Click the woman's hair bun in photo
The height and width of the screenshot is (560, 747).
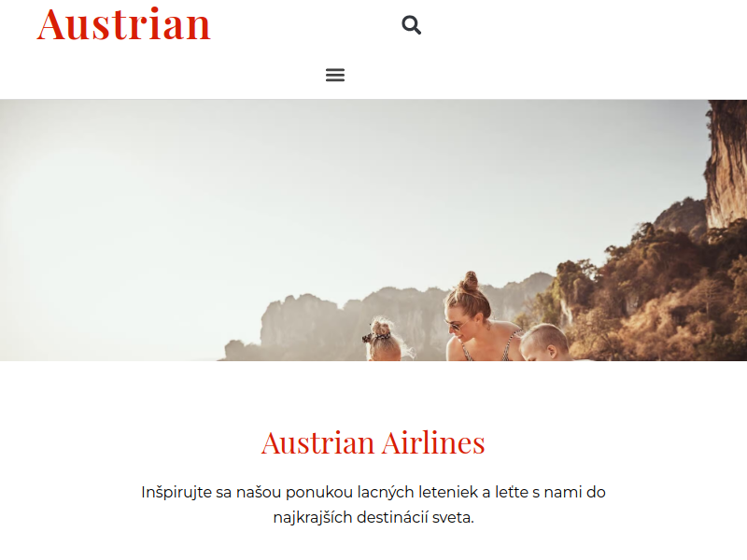pos(471,281)
